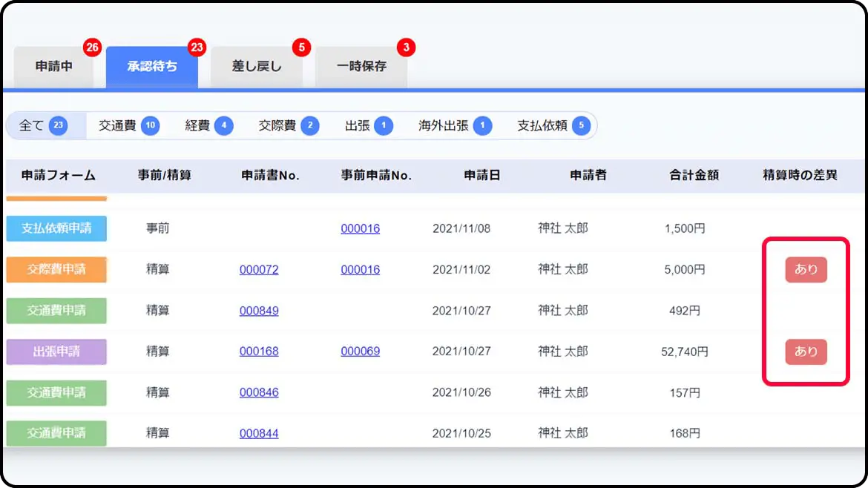Click the orange 交際費申請 form label
Image resolution: width=868 pixels, height=488 pixels.
56,270
